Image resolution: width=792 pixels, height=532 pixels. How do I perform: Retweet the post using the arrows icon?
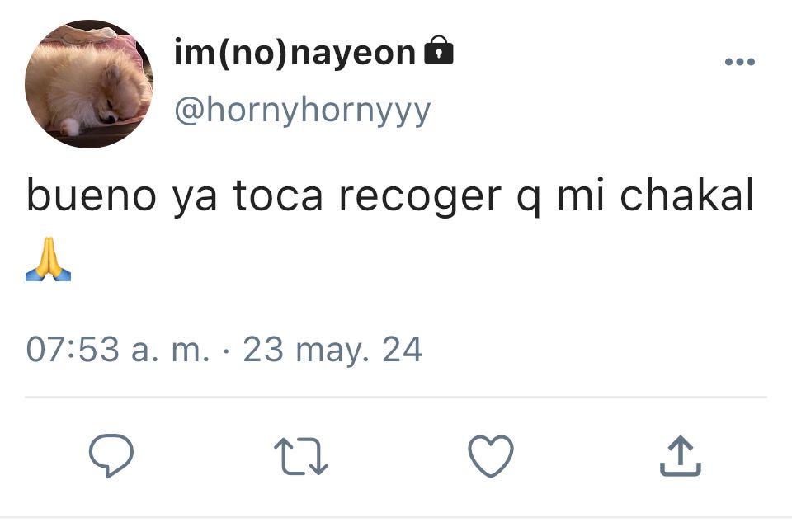(x=301, y=456)
